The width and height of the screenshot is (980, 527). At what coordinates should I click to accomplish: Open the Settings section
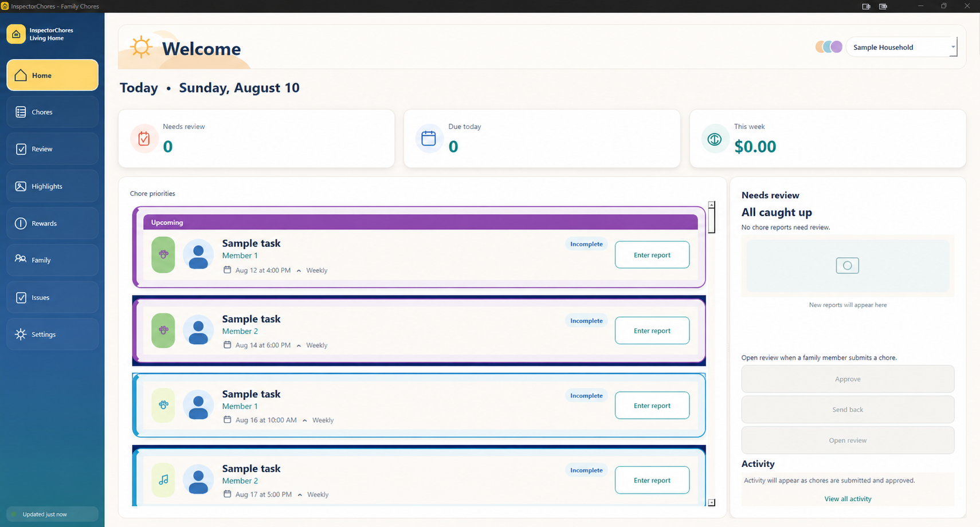[52, 335]
